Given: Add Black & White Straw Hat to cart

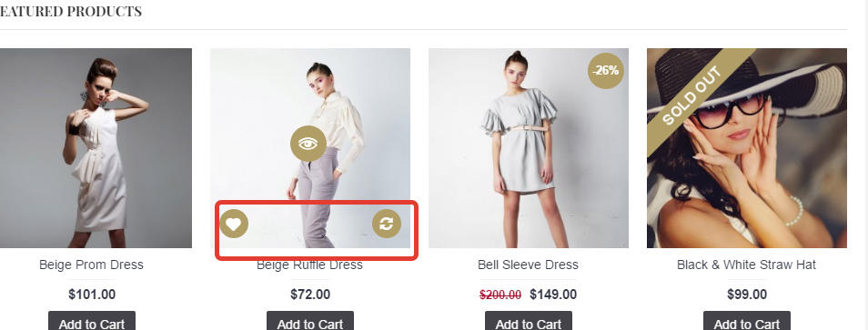Looking at the screenshot, I should tap(747, 321).
